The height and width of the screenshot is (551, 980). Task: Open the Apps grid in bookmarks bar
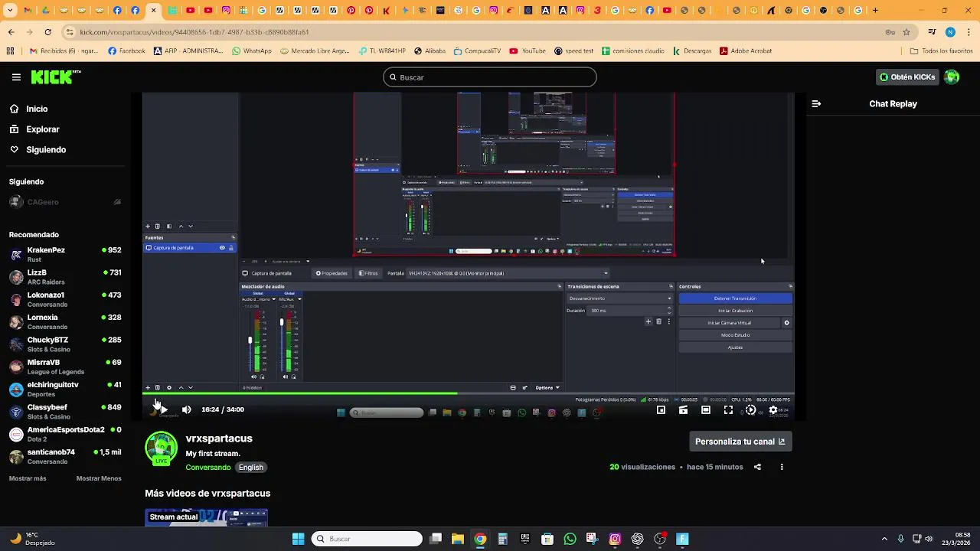click(10, 51)
